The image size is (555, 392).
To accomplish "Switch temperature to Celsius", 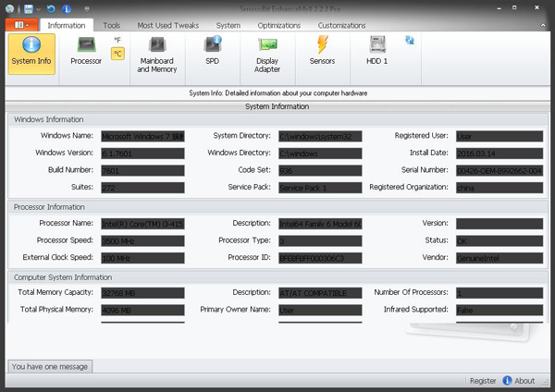I will pyautogui.click(x=117, y=54).
